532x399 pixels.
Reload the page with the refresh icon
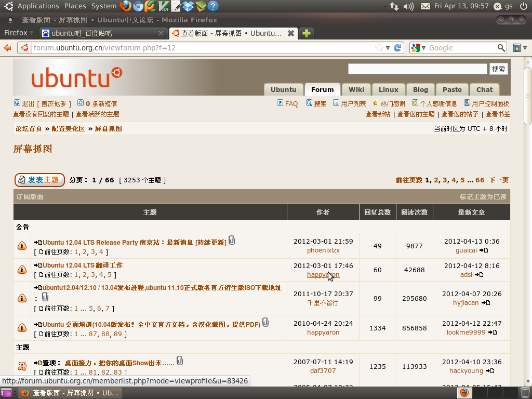[x=397, y=48]
